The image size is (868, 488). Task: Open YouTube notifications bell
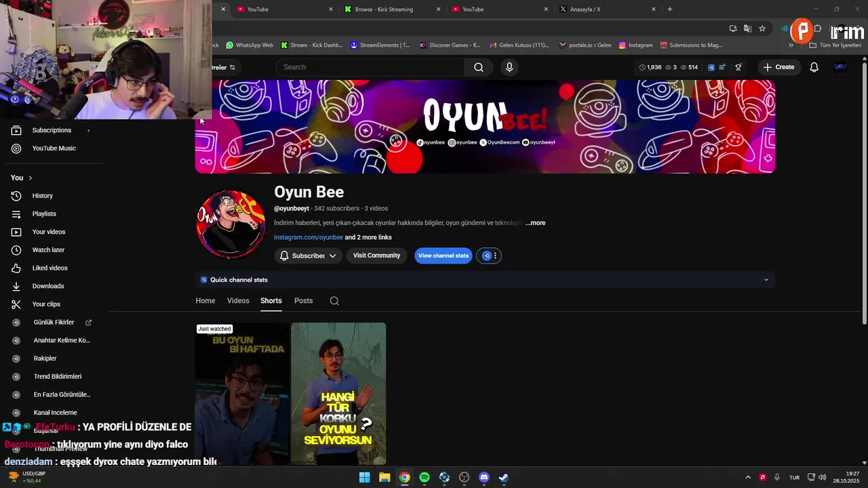click(x=814, y=67)
